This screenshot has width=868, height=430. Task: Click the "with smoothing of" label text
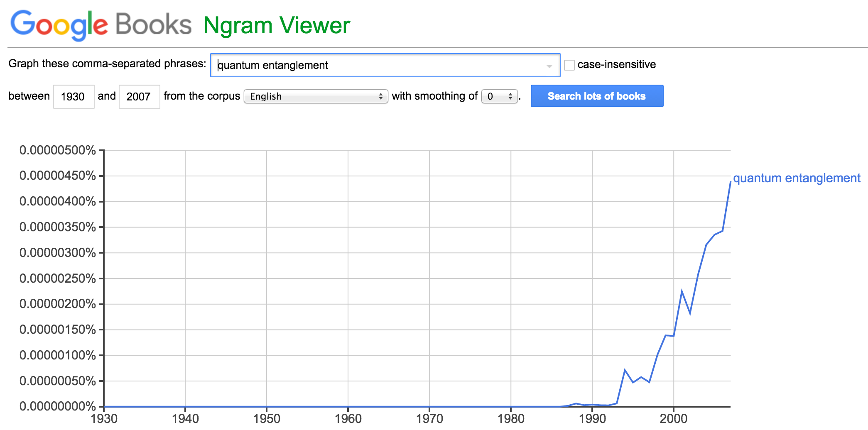click(x=434, y=96)
